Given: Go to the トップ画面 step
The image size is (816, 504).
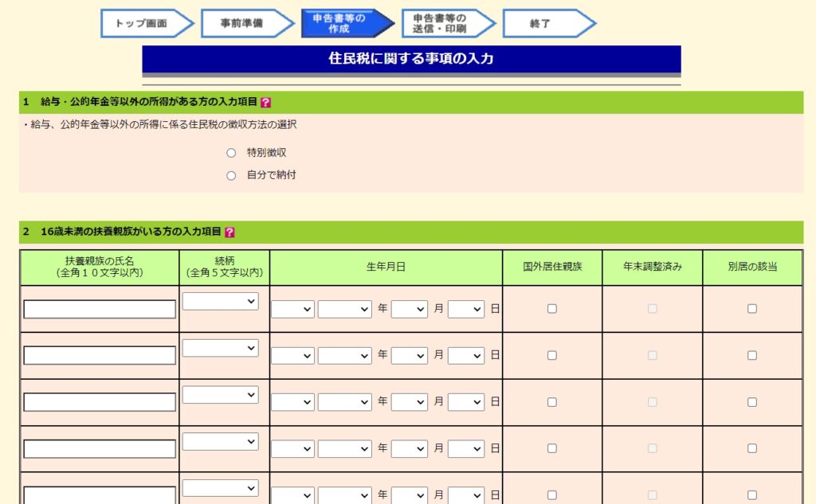Looking at the screenshot, I should pos(147,23).
